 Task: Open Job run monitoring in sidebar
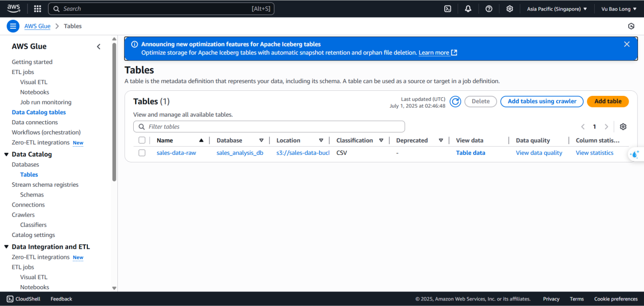point(46,102)
